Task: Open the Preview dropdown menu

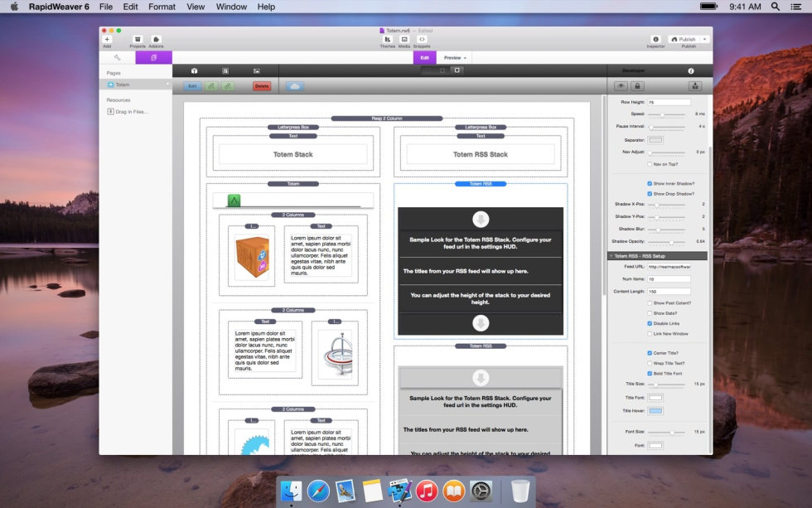Action: 455,57
